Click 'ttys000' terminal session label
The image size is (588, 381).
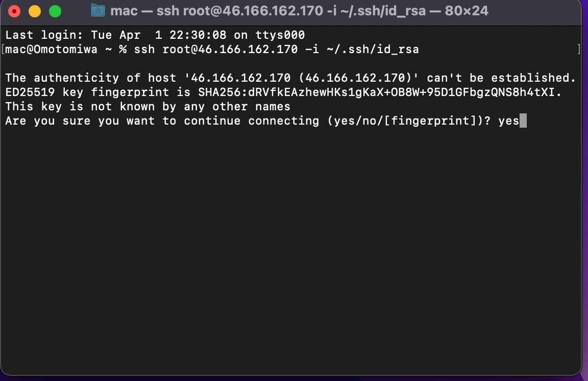[x=281, y=35]
